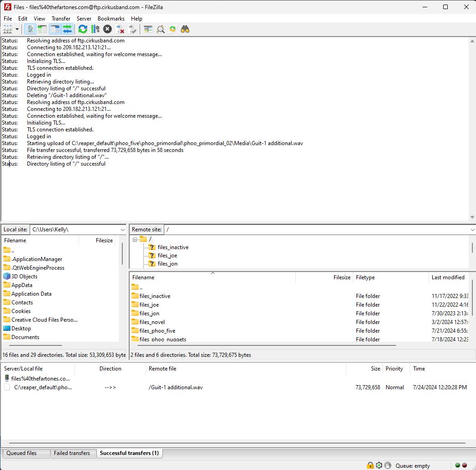Click the refresh file lists icon
Screen dimensions: 476x470
[x=83, y=29]
